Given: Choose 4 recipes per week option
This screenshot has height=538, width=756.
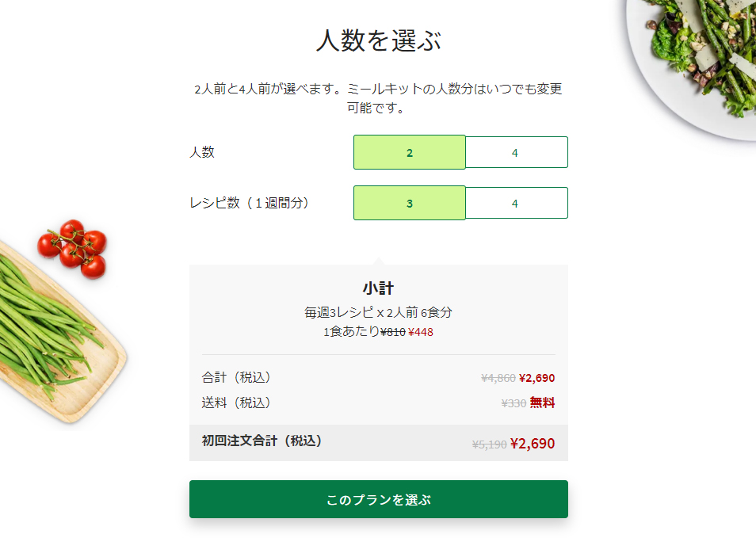Looking at the screenshot, I should (x=517, y=203).
